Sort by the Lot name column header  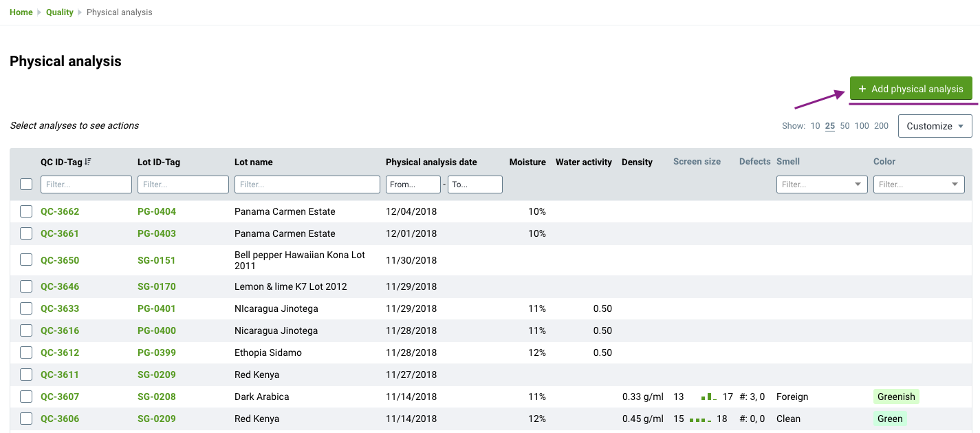coord(254,162)
